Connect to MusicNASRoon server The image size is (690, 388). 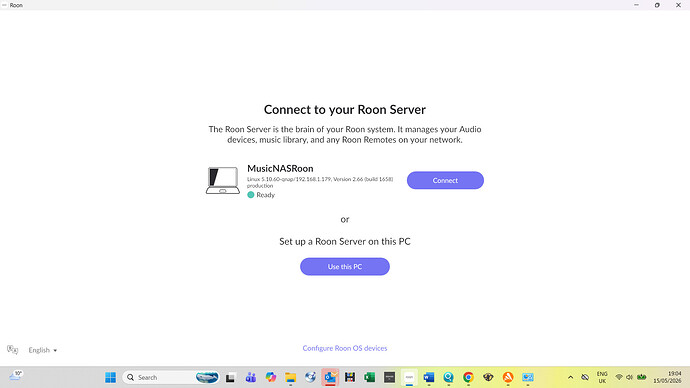pyautogui.click(x=445, y=180)
